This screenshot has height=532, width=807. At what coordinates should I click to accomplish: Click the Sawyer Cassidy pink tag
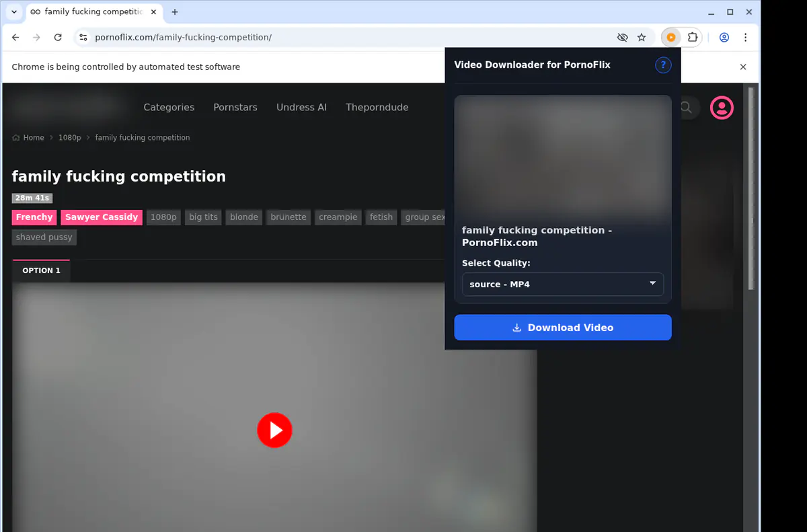pos(102,217)
